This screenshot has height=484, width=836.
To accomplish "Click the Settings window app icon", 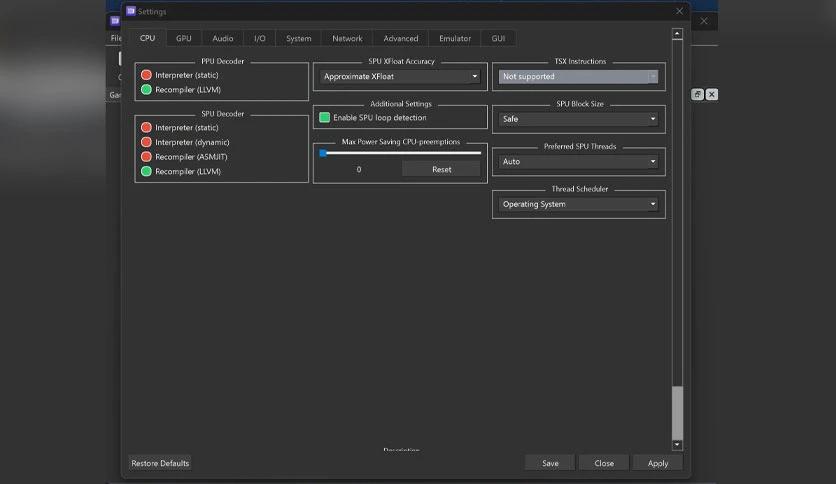I will point(131,11).
